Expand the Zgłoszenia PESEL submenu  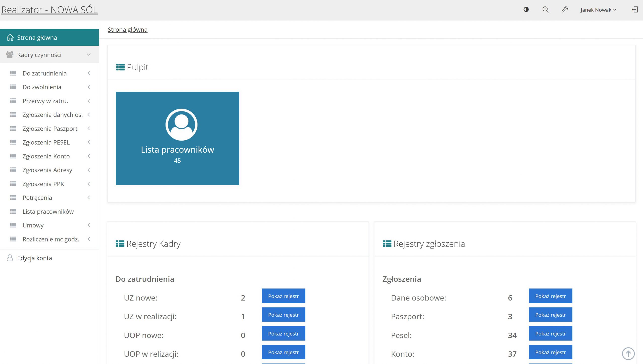click(89, 142)
